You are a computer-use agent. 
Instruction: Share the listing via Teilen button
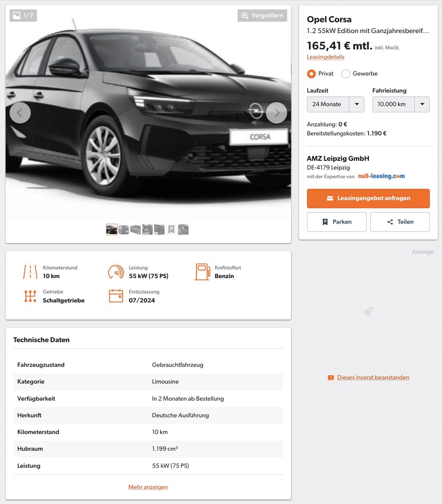click(x=400, y=222)
